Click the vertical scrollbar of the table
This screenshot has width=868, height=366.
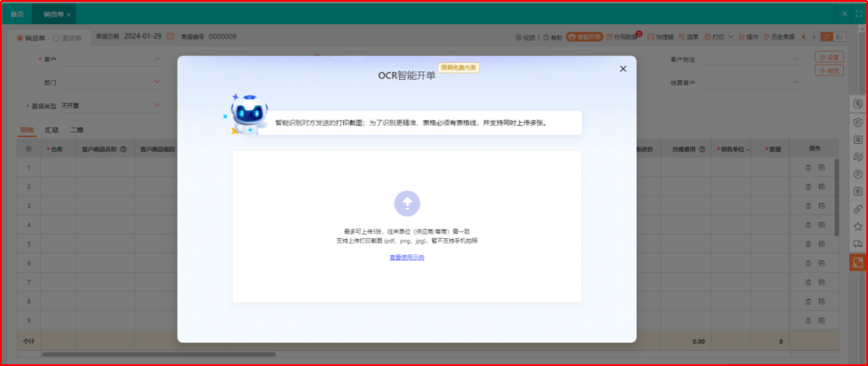click(836, 198)
